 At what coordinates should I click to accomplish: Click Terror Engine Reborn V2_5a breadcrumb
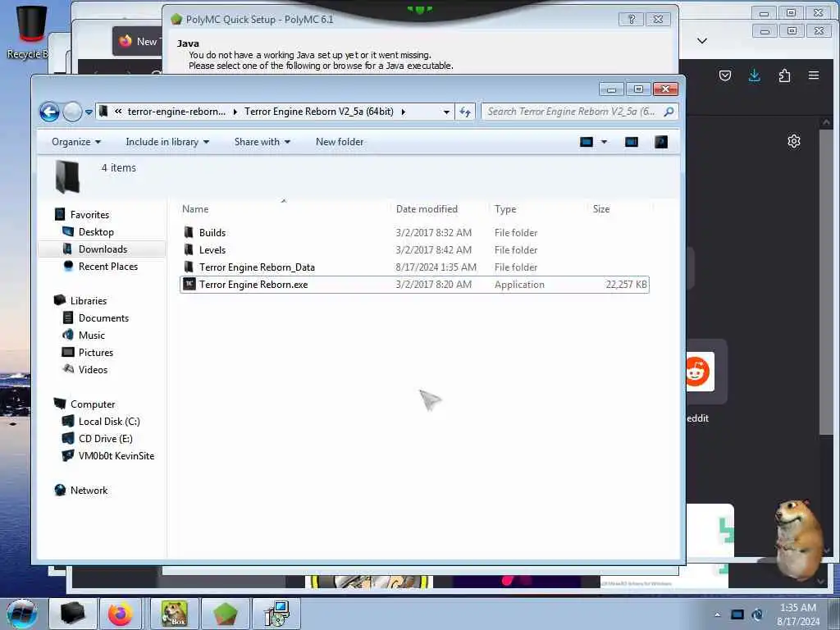pos(319,112)
